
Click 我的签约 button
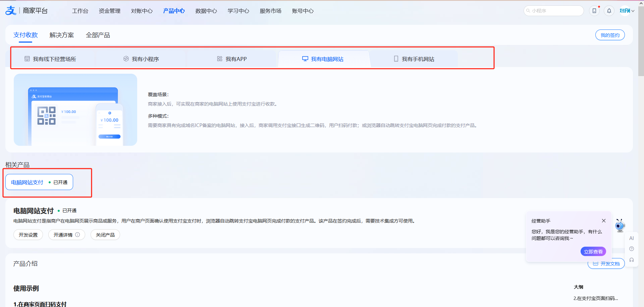point(610,35)
